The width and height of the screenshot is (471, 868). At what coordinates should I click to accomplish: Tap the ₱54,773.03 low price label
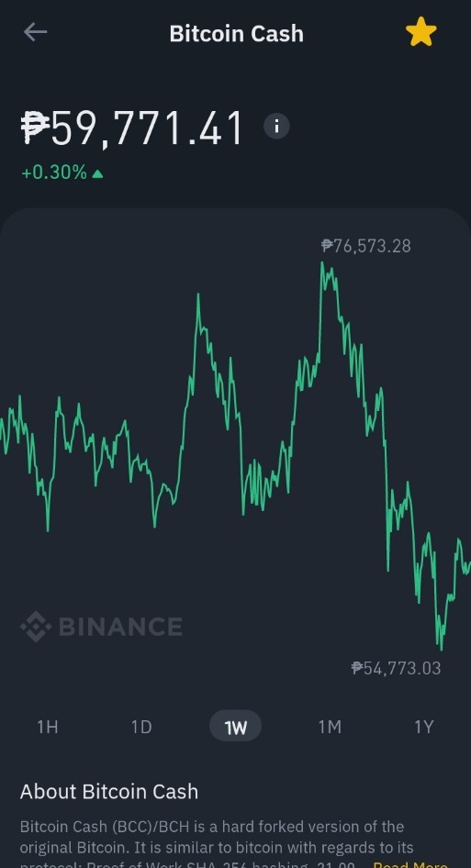(397, 668)
